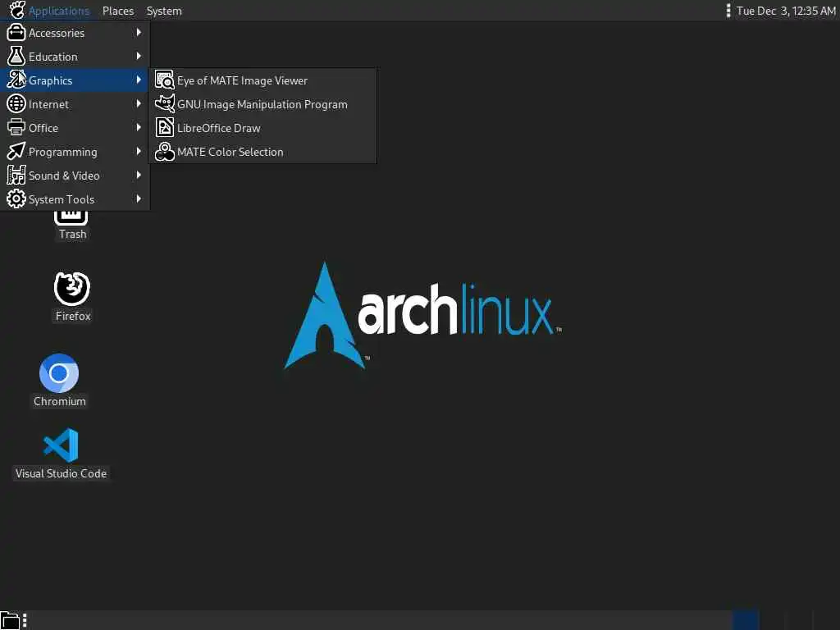Expand the Programming submenu arrow
840x630 pixels.
(x=139, y=151)
